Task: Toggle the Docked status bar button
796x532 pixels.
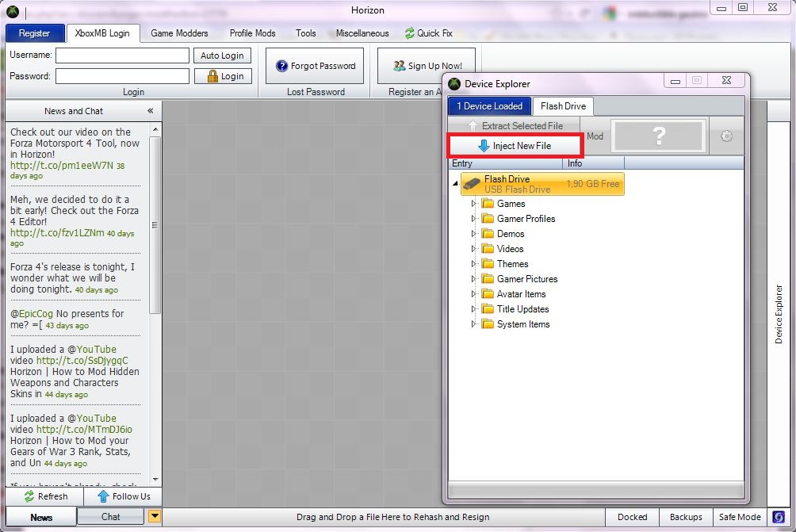Action: pyautogui.click(x=632, y=517)
